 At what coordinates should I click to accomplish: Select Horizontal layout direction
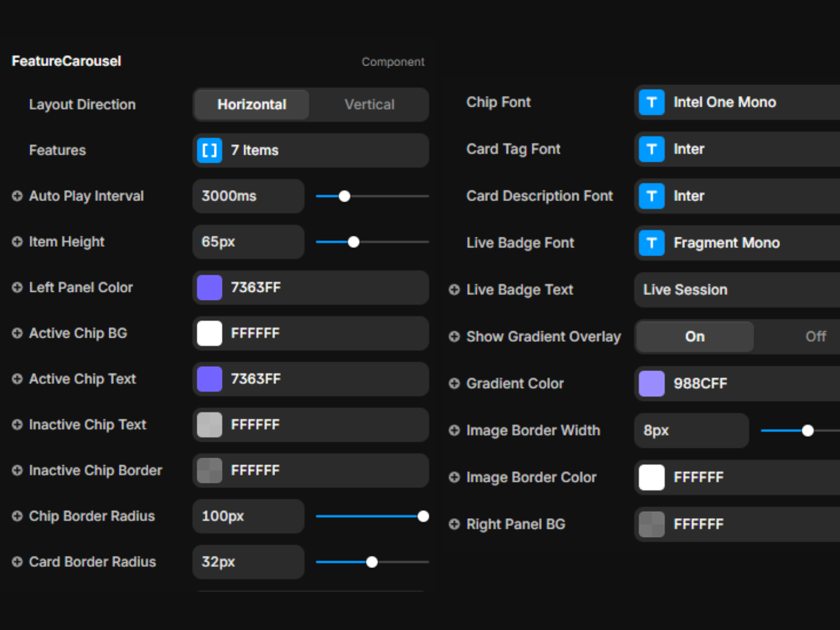(x=252, y=104)
